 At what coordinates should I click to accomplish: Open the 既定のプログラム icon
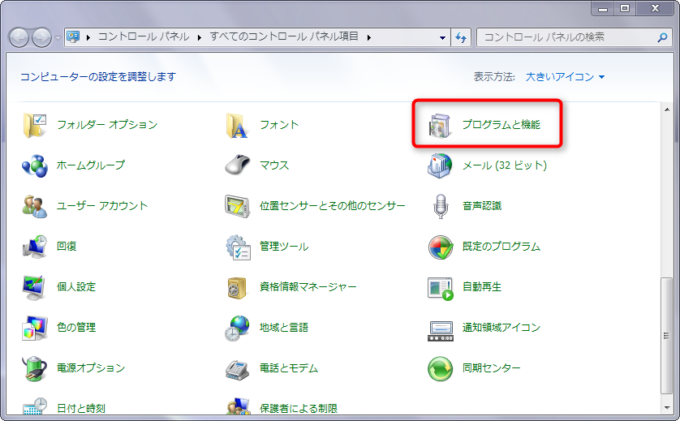(x=441, y=246)
